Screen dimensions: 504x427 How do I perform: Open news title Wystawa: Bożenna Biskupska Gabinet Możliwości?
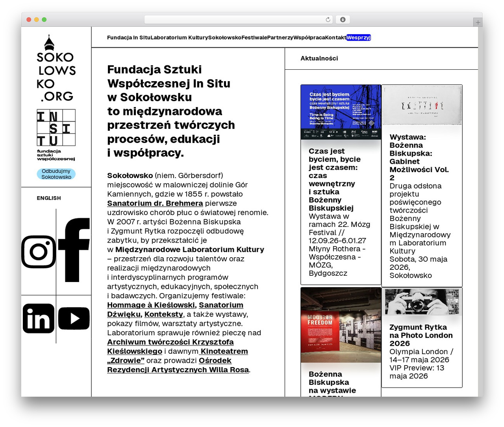point(419,158)
